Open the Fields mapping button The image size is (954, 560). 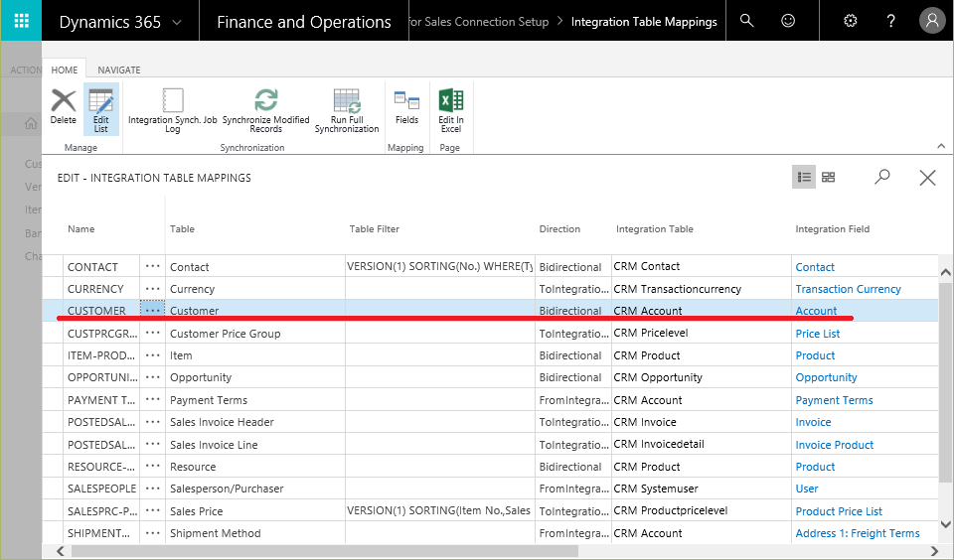click(x=406, y=107)
